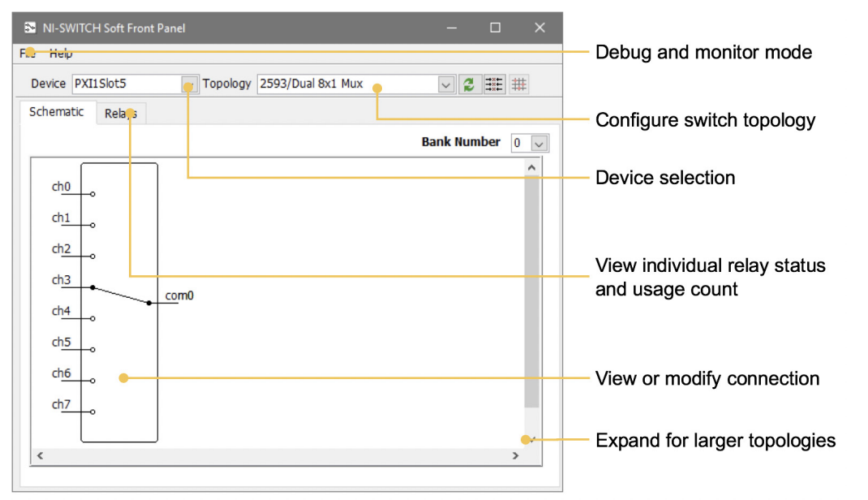Click the ch7 channel terminal
868x500 pixels.
(x=92, y=412)
